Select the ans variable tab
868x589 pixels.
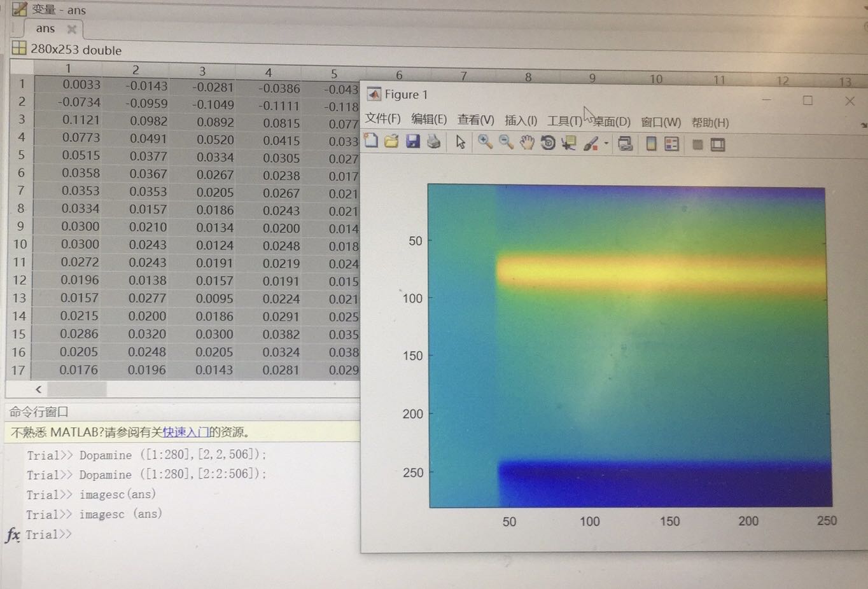click(45, 29)
